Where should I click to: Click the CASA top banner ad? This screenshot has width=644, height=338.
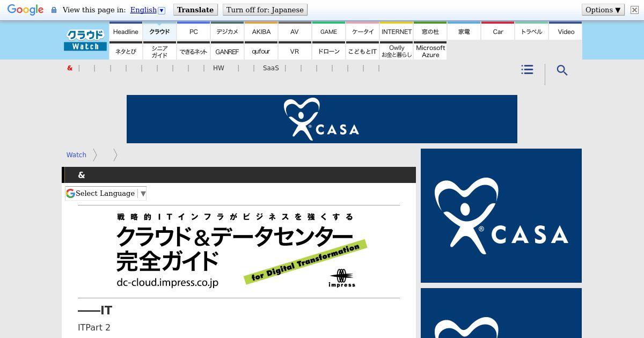click(x=322, y=119)
